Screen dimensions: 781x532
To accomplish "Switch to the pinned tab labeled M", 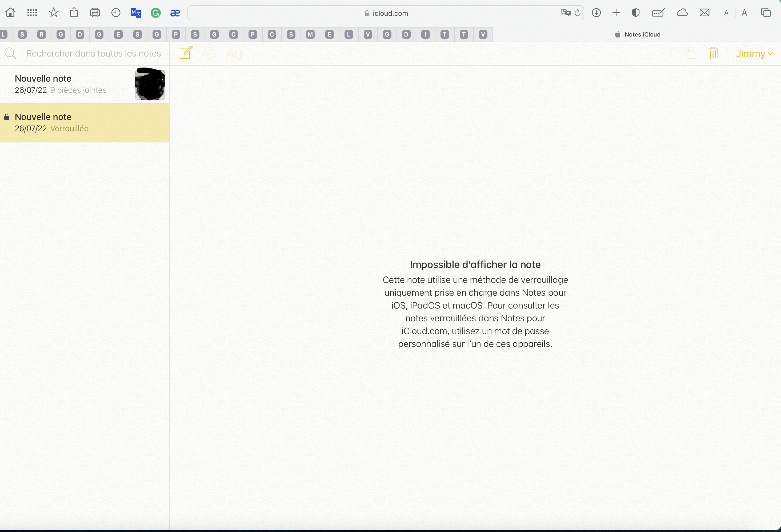I will (310, 34).
